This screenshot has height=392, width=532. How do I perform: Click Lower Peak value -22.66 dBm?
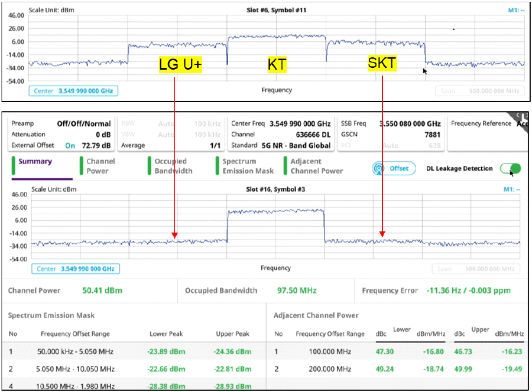(x=166, y=368)
